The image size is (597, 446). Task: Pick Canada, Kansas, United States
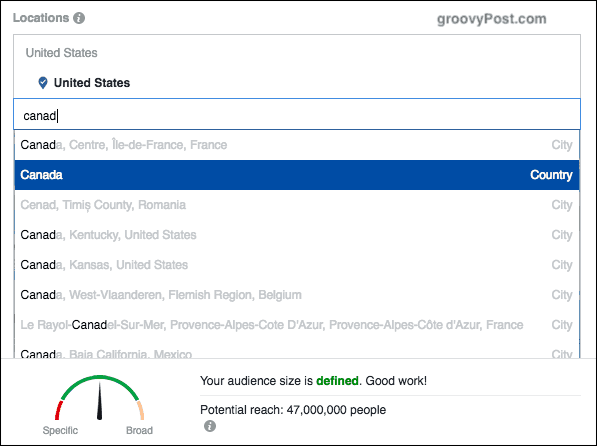(297, 265)
